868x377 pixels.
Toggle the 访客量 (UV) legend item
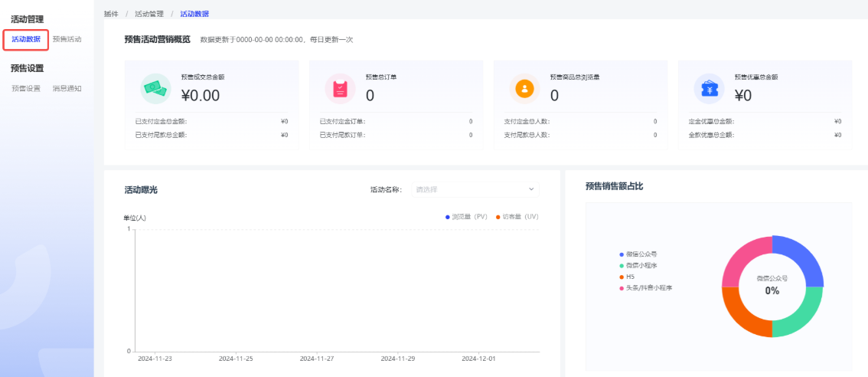pos(517,217)
